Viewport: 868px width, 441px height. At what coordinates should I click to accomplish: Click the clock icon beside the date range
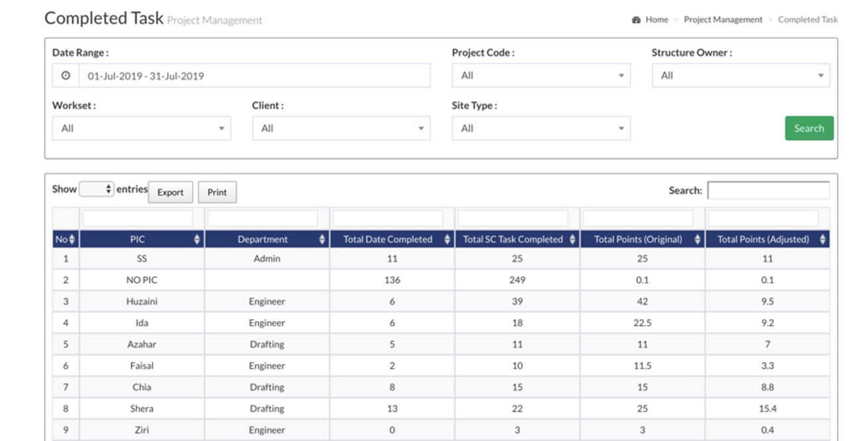[66, 76]
